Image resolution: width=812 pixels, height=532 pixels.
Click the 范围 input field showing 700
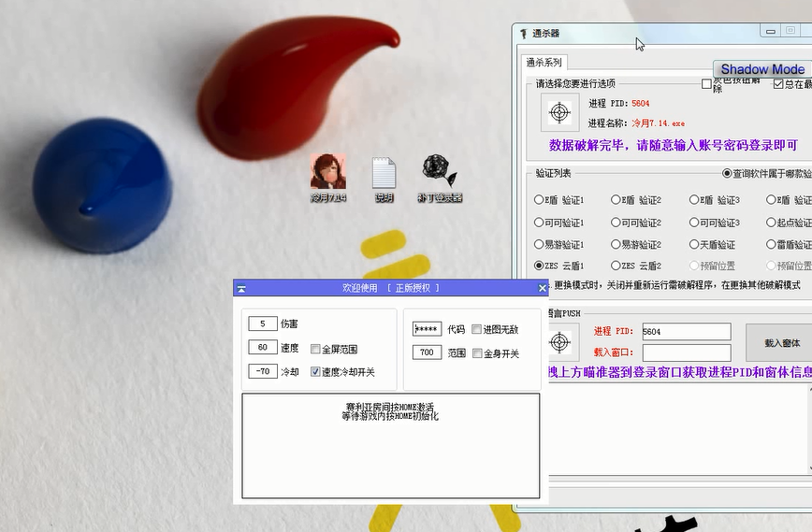tap(428, 352)
